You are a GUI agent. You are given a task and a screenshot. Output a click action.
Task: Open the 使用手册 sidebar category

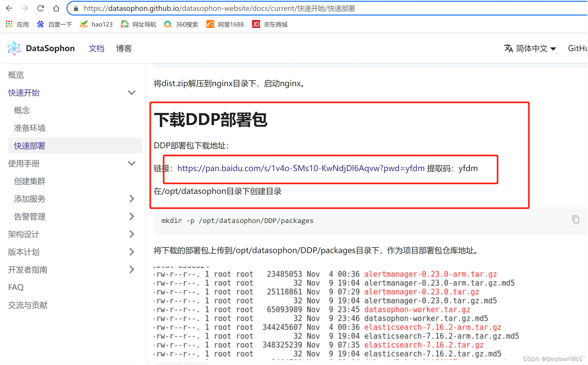point(24,164)
